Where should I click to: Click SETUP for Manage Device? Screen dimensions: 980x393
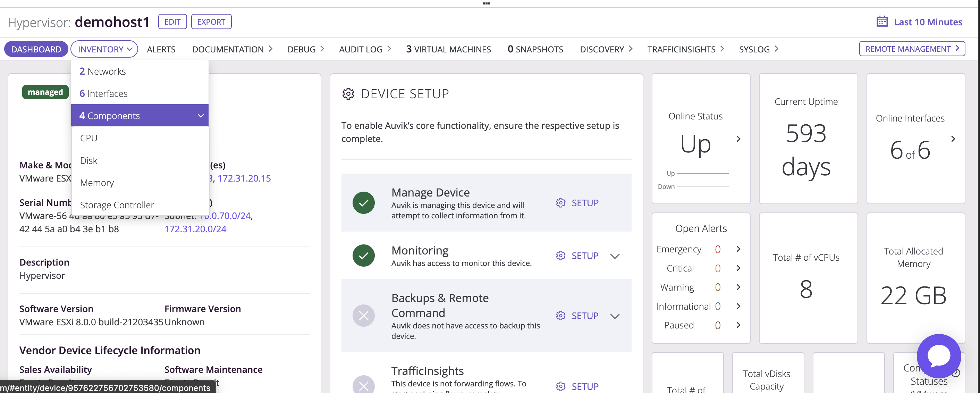coord(585,203)
